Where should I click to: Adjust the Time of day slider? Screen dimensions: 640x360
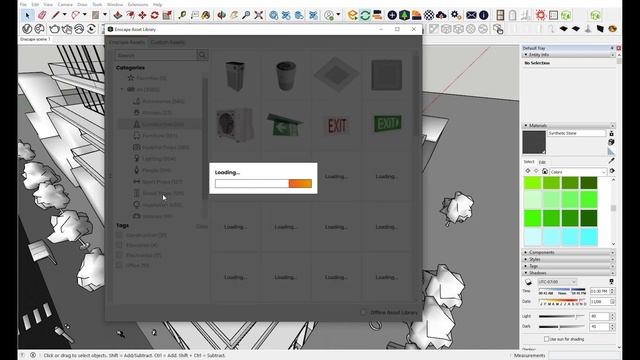562,290
